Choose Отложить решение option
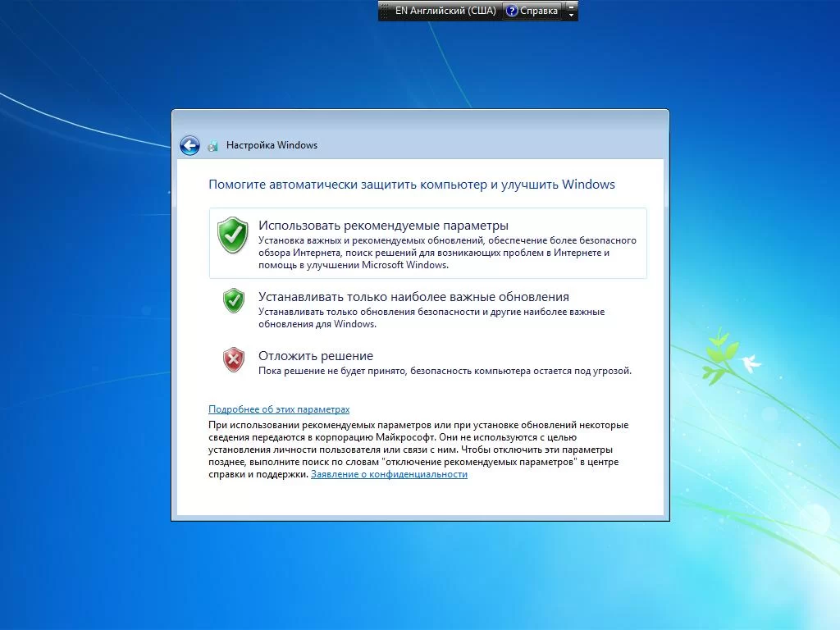 pyautogui.click(x=427, y=362)
